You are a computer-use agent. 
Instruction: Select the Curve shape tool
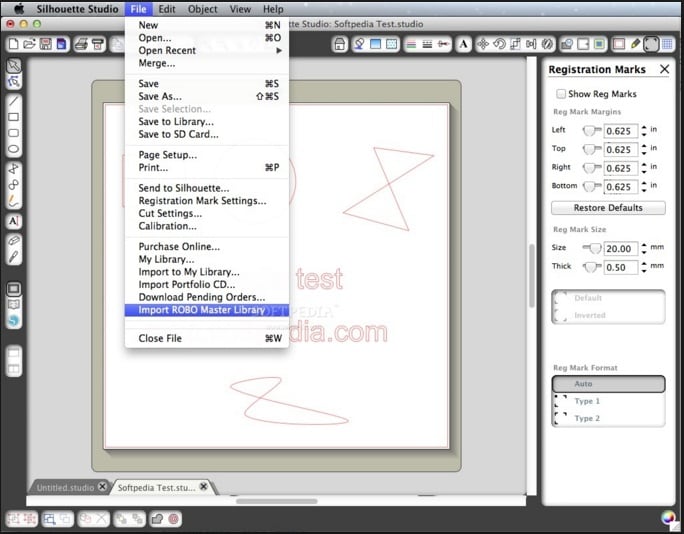pos(14,185)
